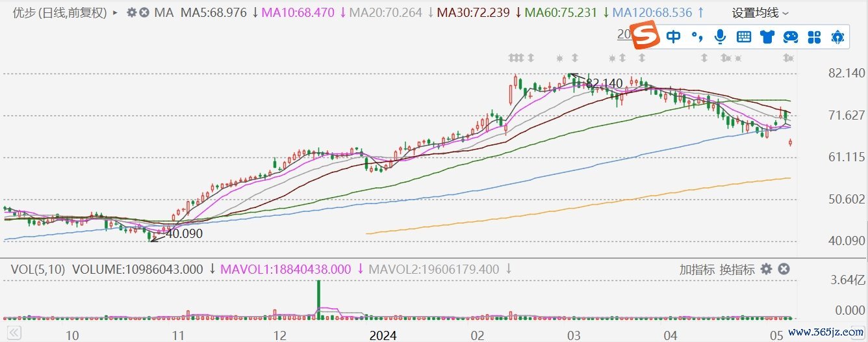This screenshot has width=868, height=342.
Task: Click the game controller icon in IME
Action: [791, 36]
